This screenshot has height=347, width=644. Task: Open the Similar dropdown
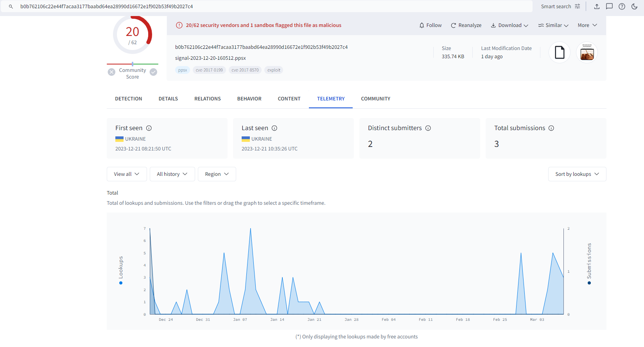pos(553,25)
